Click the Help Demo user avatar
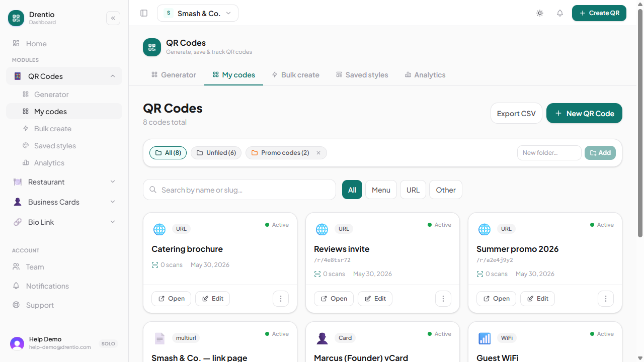This screenshot has width=644, height=362. [17, 343]
